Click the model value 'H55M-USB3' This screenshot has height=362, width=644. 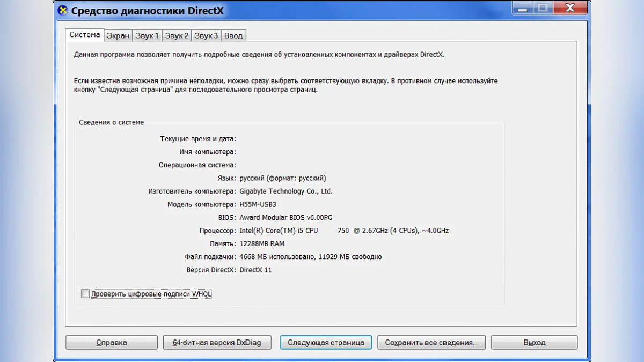tap(258, 204)
